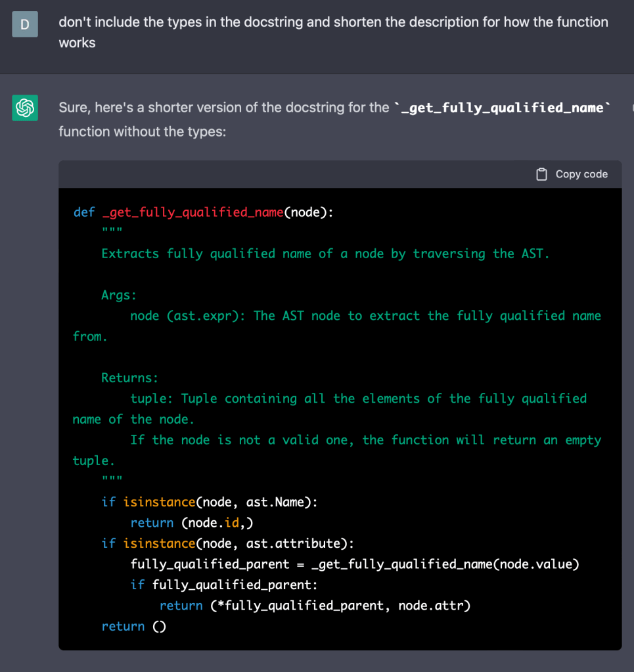634x672 pixels.
Task: Click the "Returns:" line in the docstring
Action: (130, 378)
